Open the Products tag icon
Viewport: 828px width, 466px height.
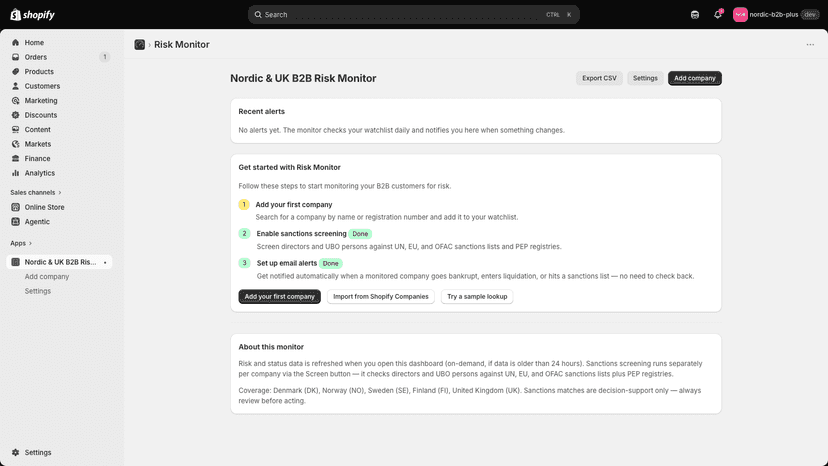[x=15, y=71]
